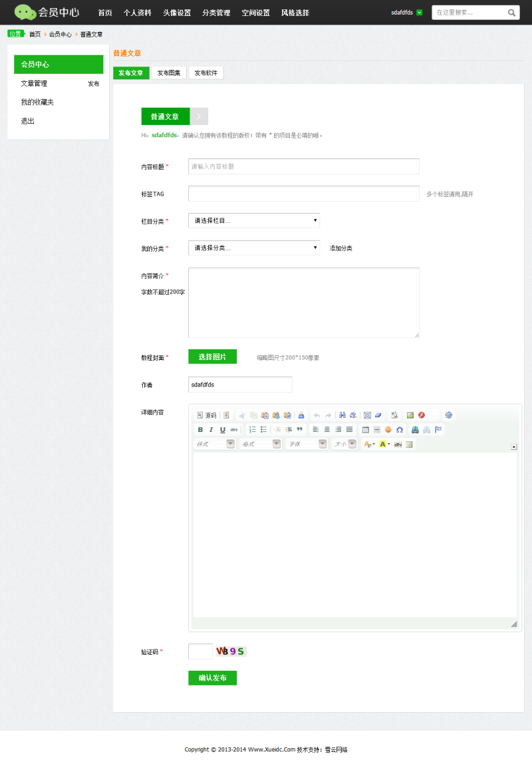Click 选择图片 cover upload button
This screenshot has width=532, height=768.
click(x=212, y=357)
